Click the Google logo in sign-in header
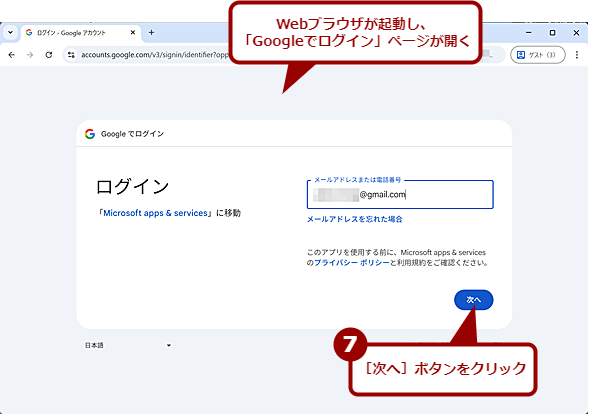Screen dimensions: 589x415 point(90,134)
